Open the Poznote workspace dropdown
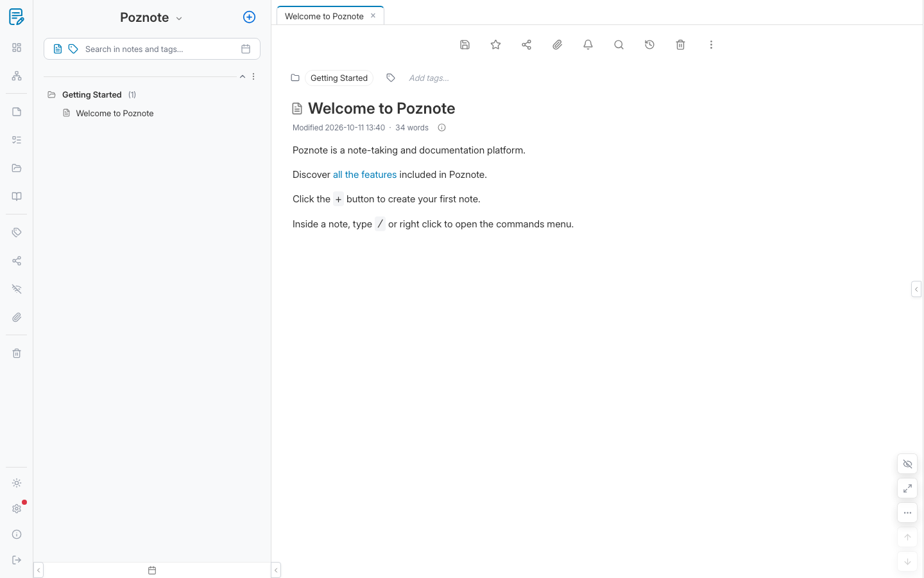 pos(151,17)
